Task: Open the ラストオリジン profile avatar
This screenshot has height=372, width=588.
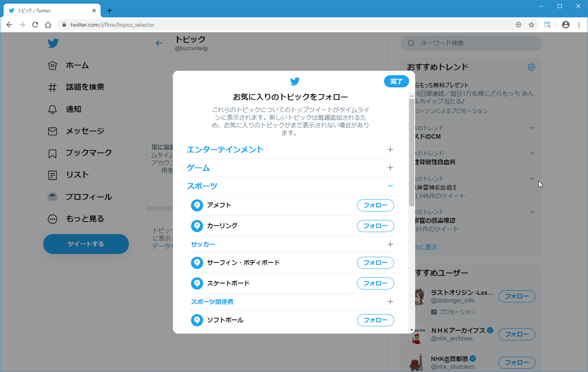Action: click(x=420, y=296)
